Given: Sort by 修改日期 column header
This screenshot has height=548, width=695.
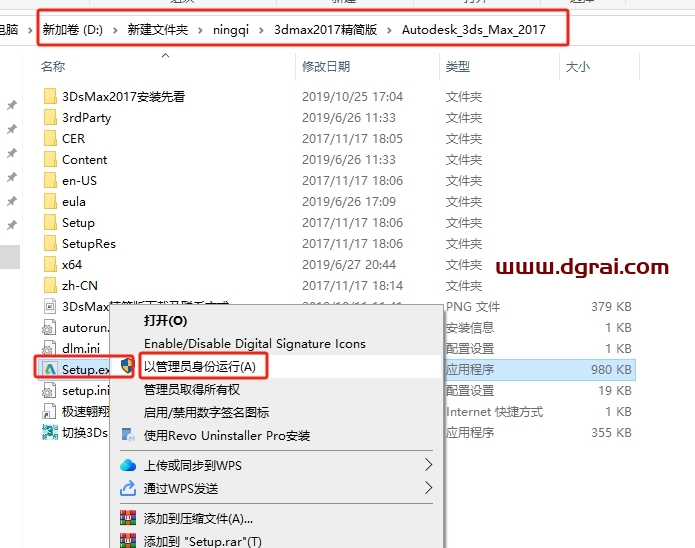Looking at the screenshot, I should 326,67.
